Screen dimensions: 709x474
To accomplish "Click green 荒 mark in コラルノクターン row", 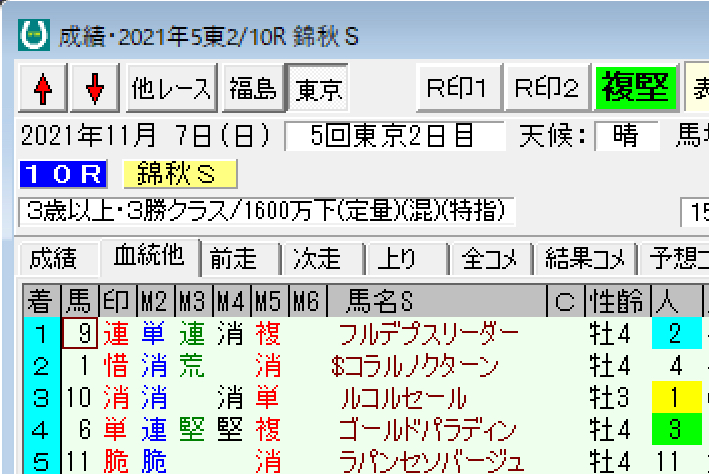I will click(192, 365).
